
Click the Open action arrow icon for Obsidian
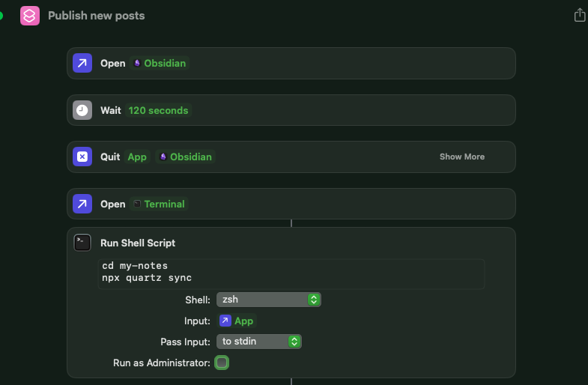click(x=82, y=64)
